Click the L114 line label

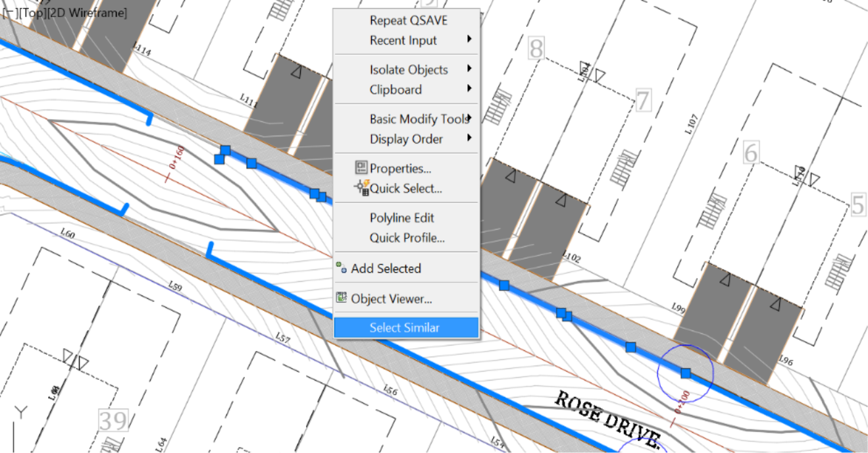point(141,49)
